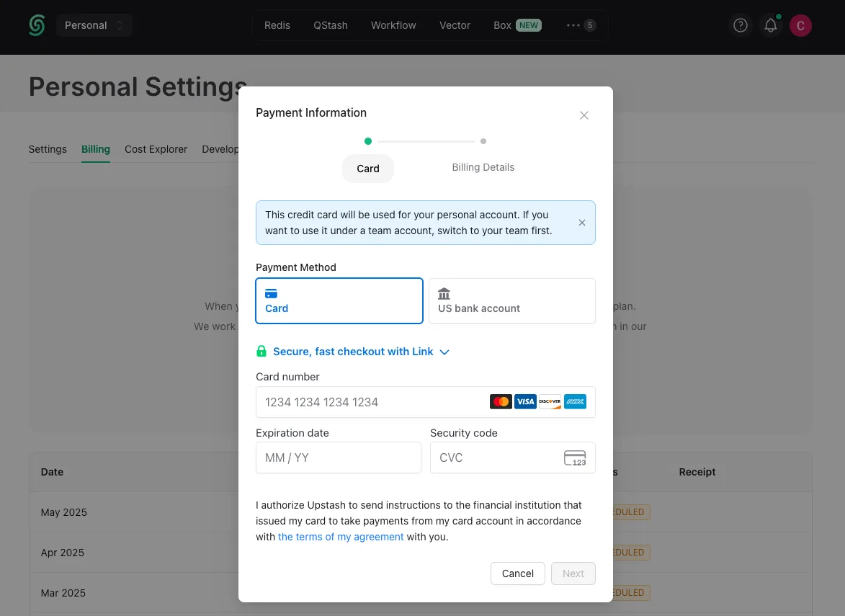Click the bank building icon
Image resolution: width=845 pixels, height=616 pixels.
[x=444, y=294]
